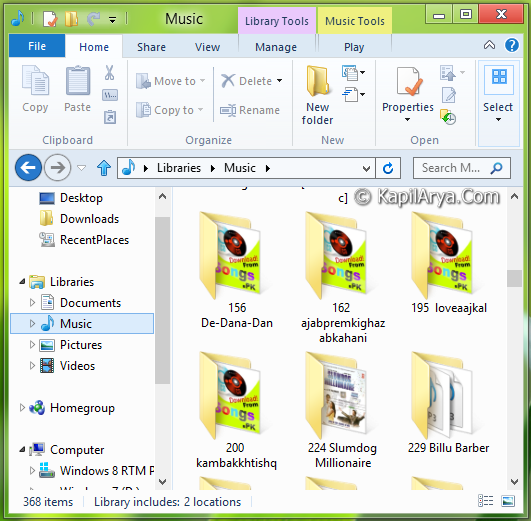Select the 195 loveaajkal folder
Viewport: 531px width, 521px height.
449,264
